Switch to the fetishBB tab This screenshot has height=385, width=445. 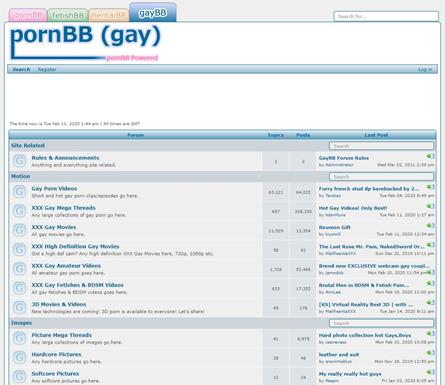pos(68,15)
